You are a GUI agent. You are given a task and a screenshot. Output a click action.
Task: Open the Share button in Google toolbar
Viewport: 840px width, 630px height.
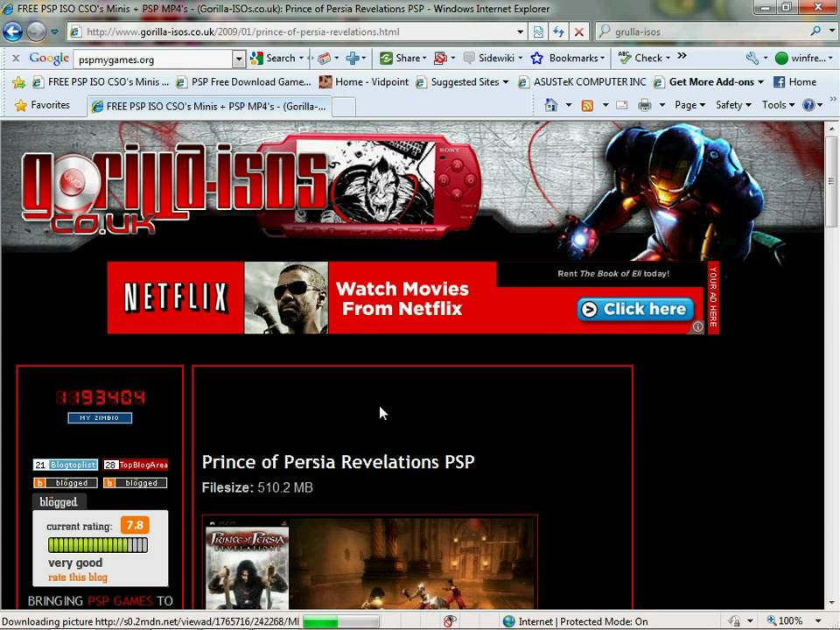[x=402, y=58]
